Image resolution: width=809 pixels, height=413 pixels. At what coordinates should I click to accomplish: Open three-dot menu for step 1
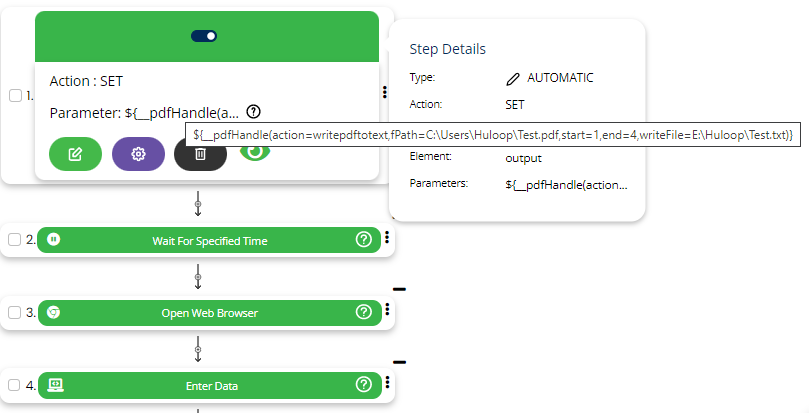tap(385, 92)
